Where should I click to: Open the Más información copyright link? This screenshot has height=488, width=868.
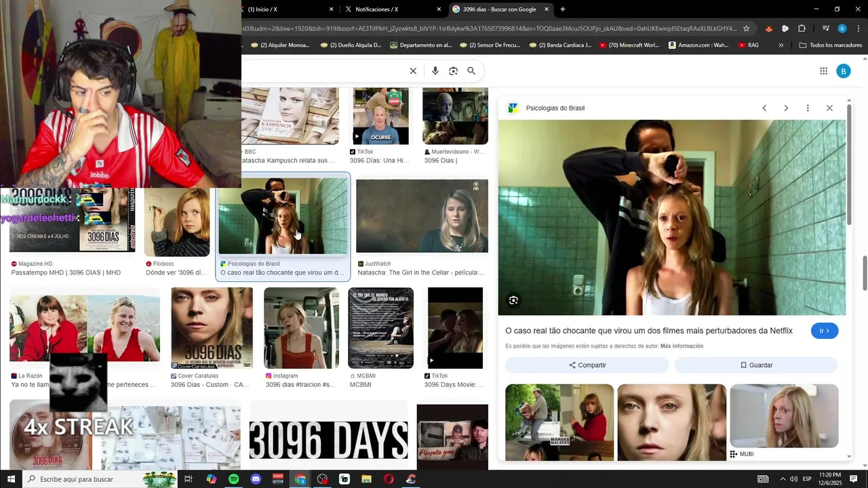[x=682, y=346]
